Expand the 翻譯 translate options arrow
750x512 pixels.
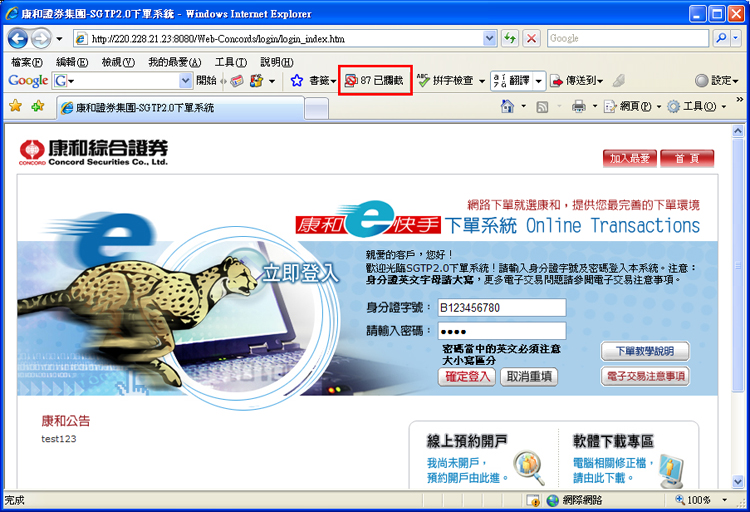click(x=539, y=81)
